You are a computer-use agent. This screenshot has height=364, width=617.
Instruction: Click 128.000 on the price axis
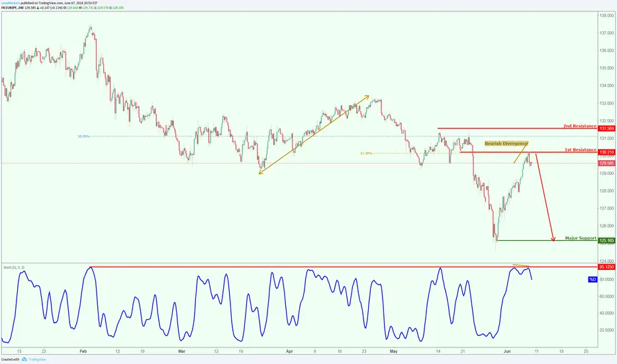coord(608,191)
